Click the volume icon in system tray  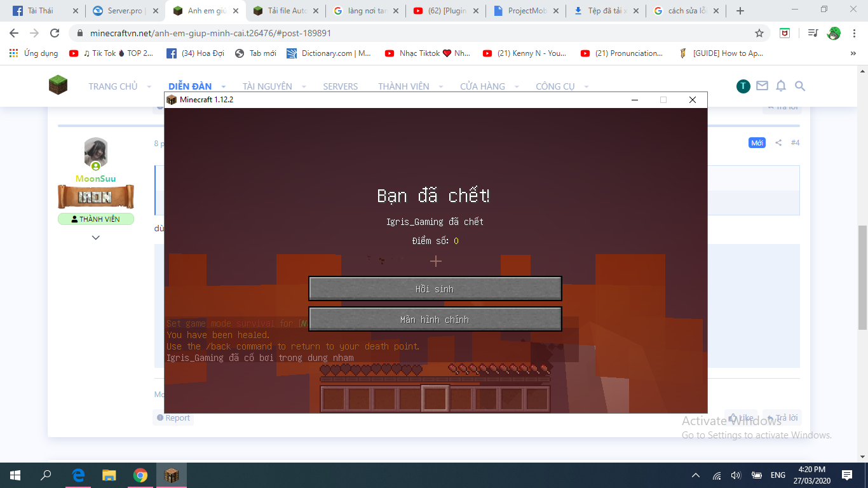click(x=736, y=475)
